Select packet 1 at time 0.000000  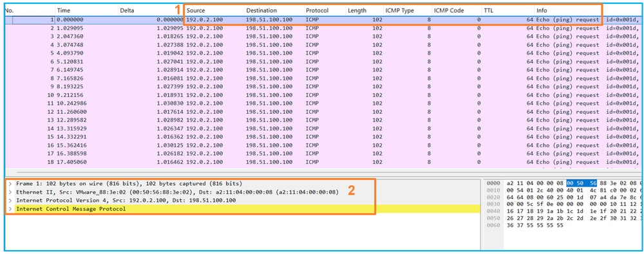(324, 19)
